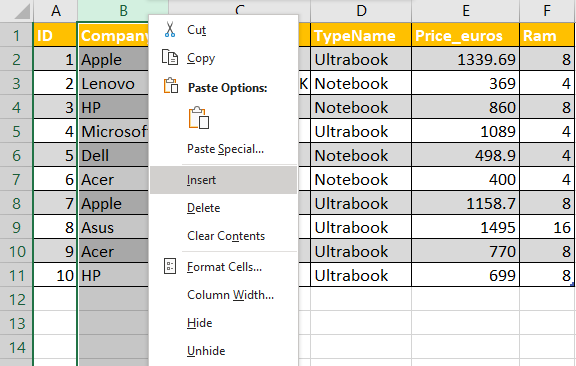
Task: Select row 1 header
Action: click(x=17, y=35)
